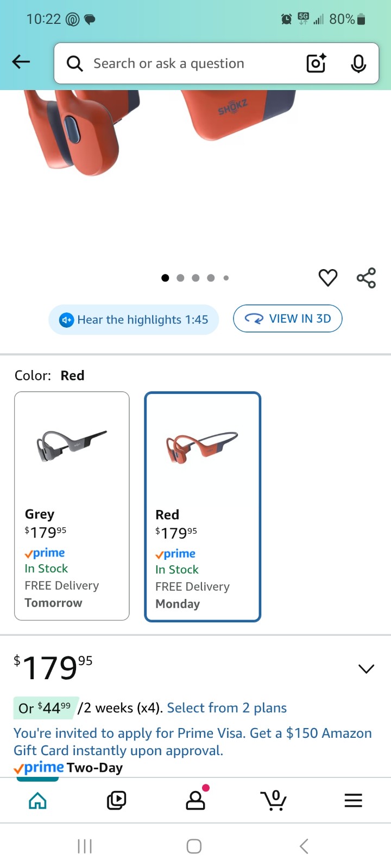The image size is (391, 868).
Task: Tap the microphone voice search icon
Action: [358, 63]
